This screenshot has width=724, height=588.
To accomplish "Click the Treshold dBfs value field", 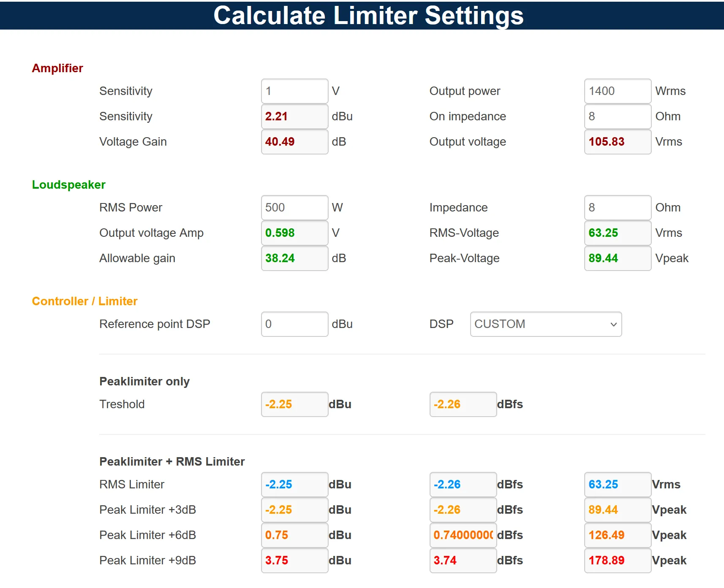I will click(463, 404).
